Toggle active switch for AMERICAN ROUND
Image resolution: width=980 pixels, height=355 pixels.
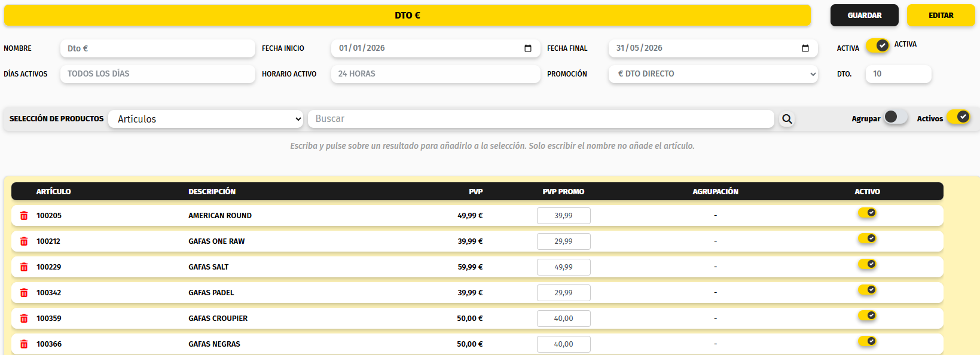pyautogui.click(x=867, y=213)
